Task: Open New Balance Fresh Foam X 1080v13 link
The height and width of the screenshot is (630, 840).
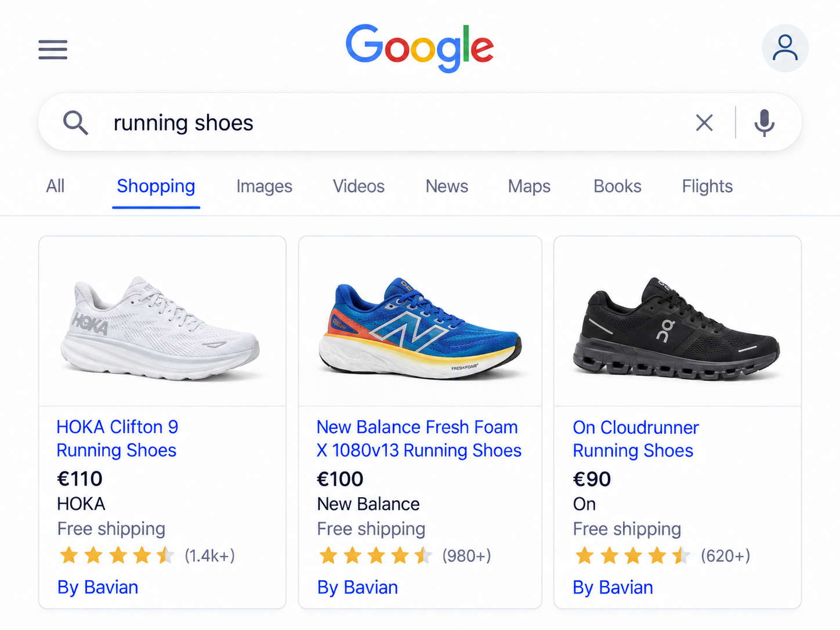Action: pyautogui.click(x=419, y=439)
